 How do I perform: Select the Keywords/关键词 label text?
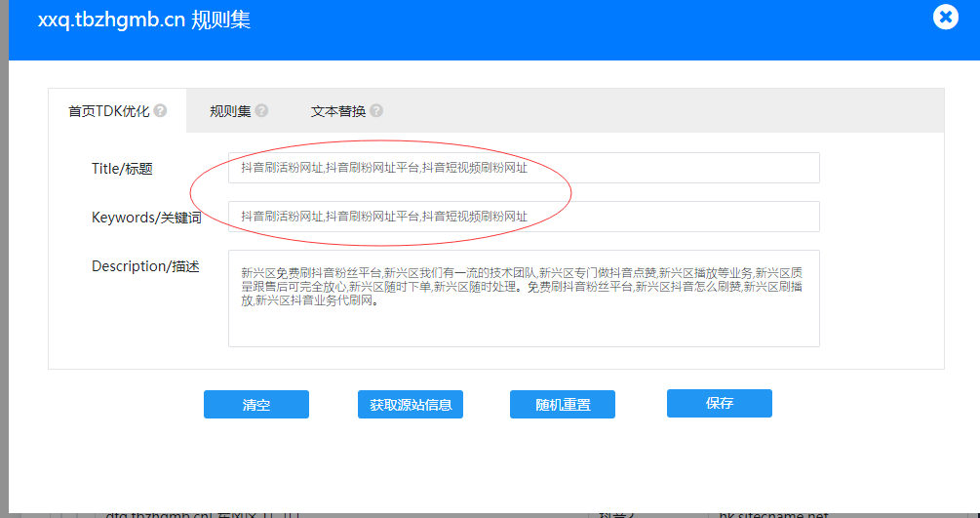point(146,218)
